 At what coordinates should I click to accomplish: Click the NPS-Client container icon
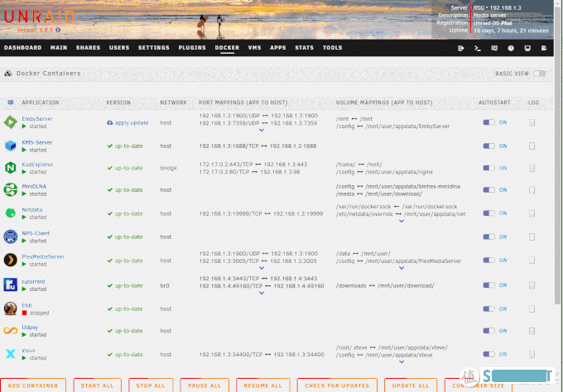point(11,237)
